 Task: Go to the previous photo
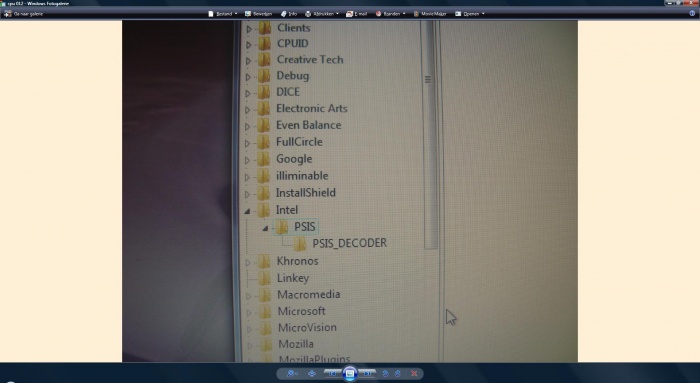pos(333,374)
